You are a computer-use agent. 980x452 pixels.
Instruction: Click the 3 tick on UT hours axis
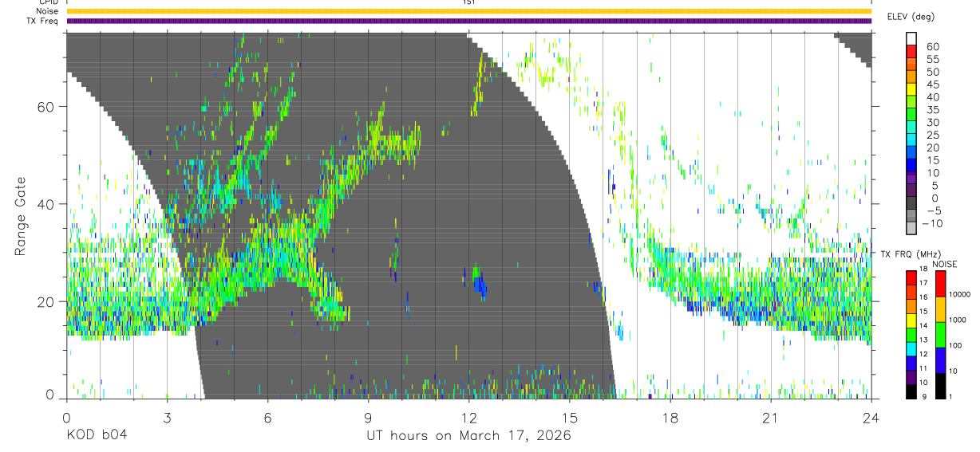click(x=167, y=418)
